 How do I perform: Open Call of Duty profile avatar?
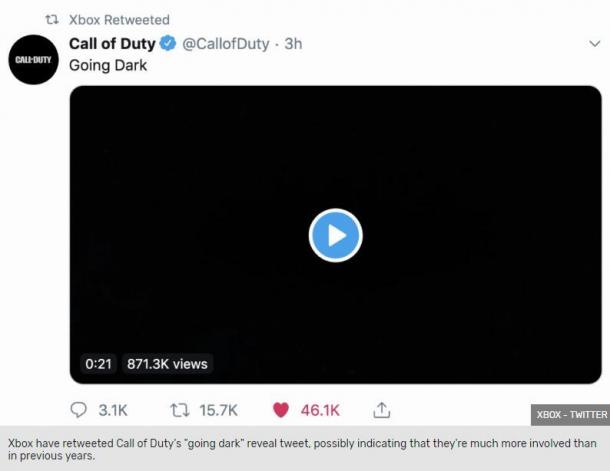coord(33,60)
